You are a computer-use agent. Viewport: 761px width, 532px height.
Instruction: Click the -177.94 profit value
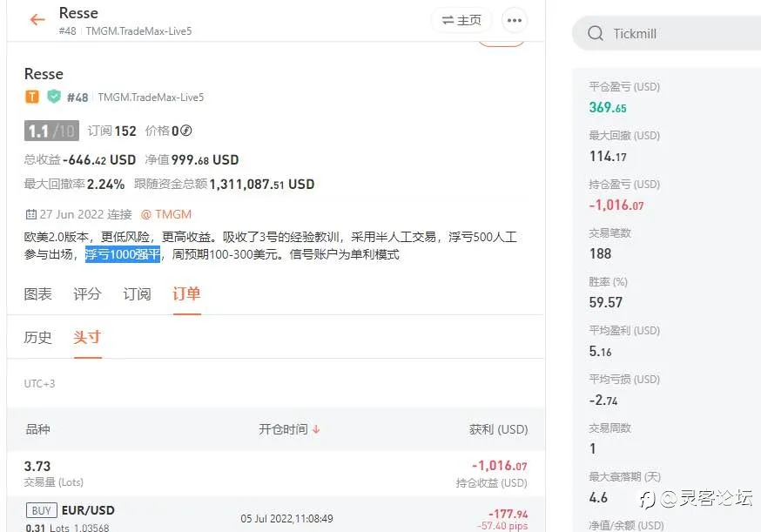pos(508,514)
